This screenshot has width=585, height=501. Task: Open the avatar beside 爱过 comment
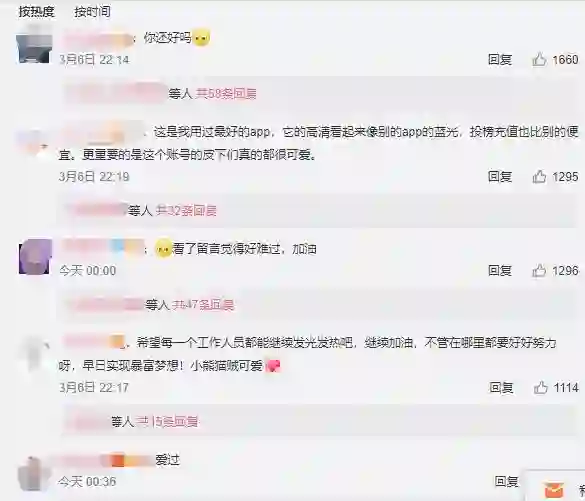coord(33,473)
